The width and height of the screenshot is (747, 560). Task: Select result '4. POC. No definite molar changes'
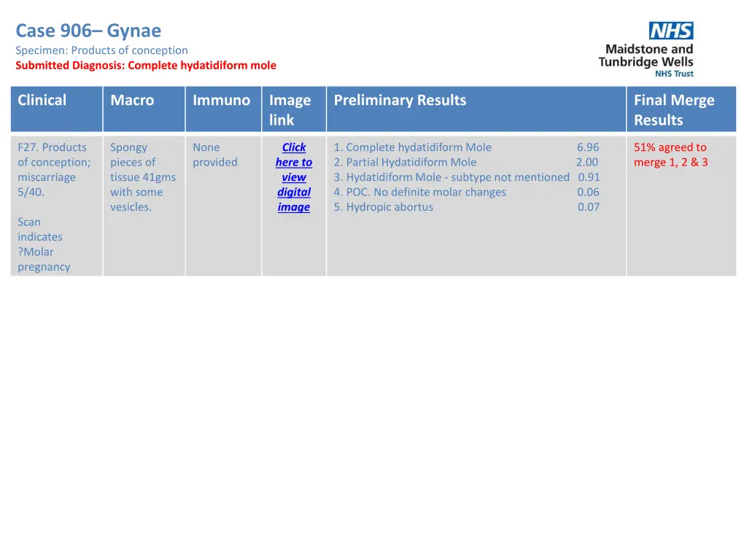point(419,192)
